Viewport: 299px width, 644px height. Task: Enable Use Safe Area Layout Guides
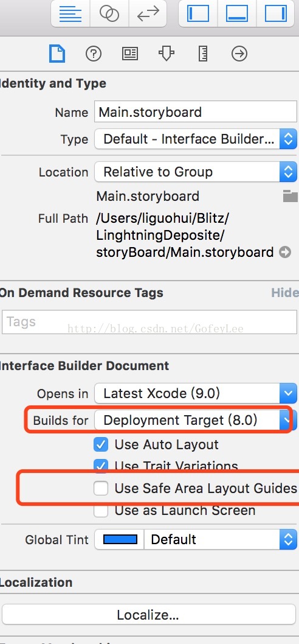(101, 488)
